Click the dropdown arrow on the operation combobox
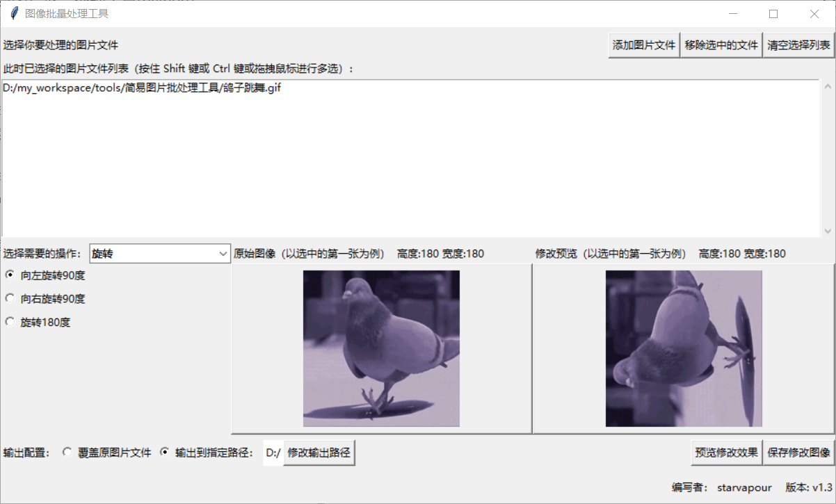The height and width of the screenshot is (504, 836). coord(224,253)
